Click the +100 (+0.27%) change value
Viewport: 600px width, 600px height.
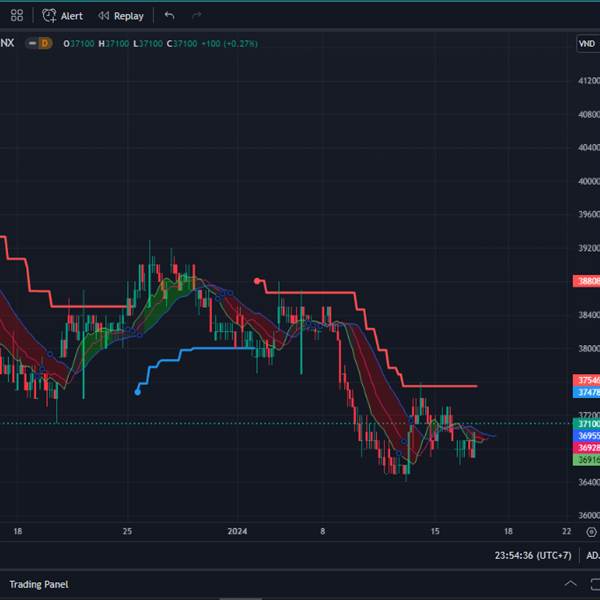230,44
